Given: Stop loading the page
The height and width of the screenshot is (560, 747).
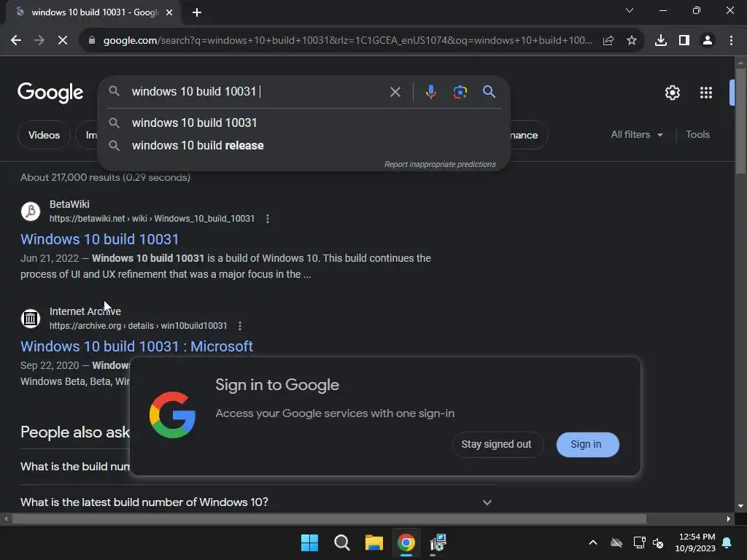Looking at the screenshot, I should tap(63, 41).
